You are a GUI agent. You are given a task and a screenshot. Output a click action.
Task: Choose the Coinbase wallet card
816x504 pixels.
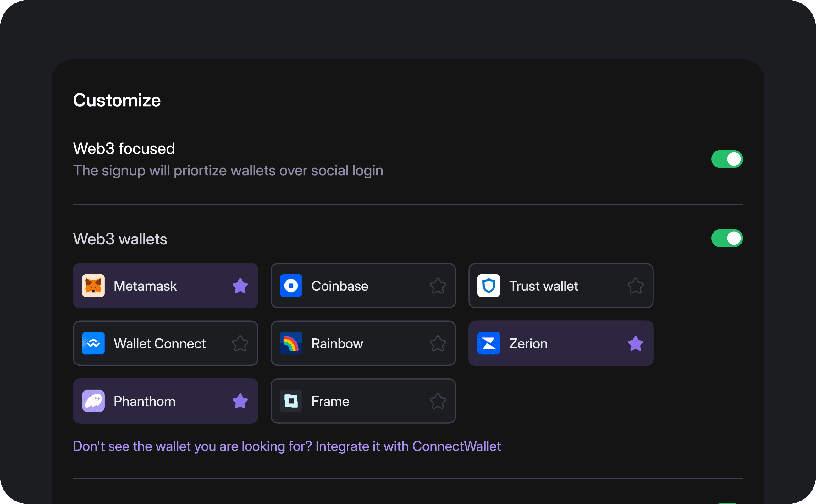(x=363, y=286)
